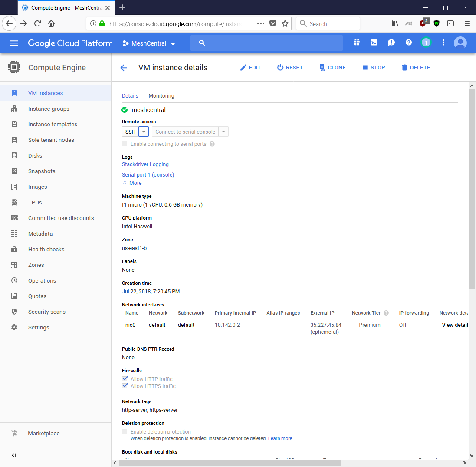Toggle Allow HTTP traffic checkbox
The width and height of the screenshot is (476, 467).
coord(125,379)
